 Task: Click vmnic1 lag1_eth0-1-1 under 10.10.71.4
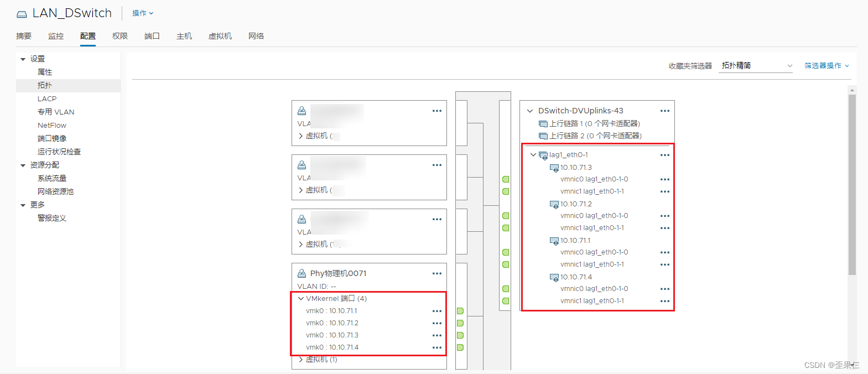pos(592,301)
